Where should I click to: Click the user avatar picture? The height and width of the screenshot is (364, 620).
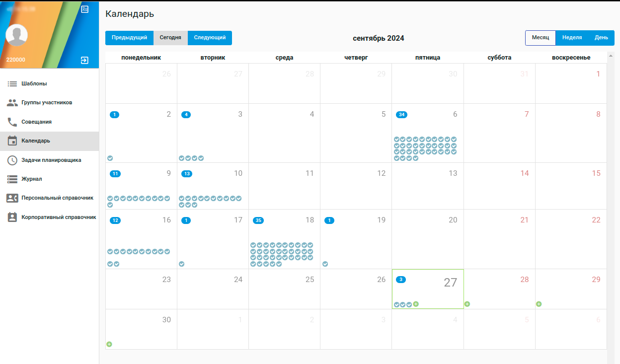pos(16,35)
